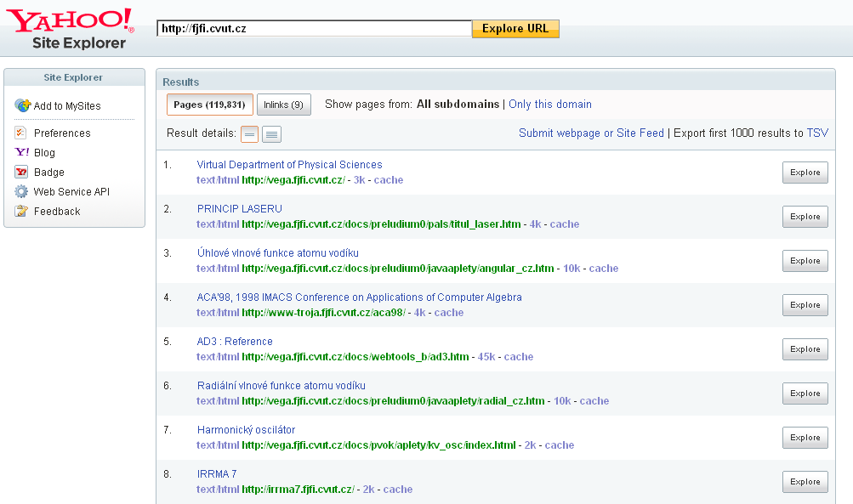
Task: Open cache link for ad3.htm result
Action: [x=519, y=357]
